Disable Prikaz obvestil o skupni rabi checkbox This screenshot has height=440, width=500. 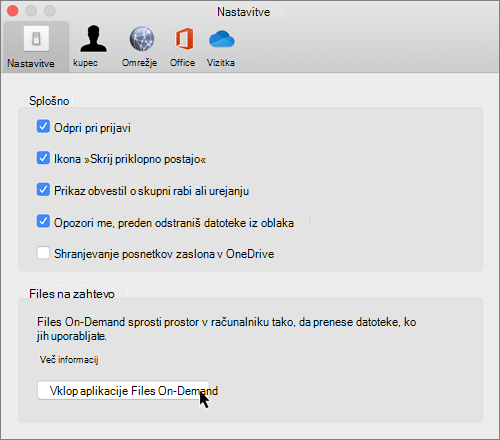click(43, 190)
